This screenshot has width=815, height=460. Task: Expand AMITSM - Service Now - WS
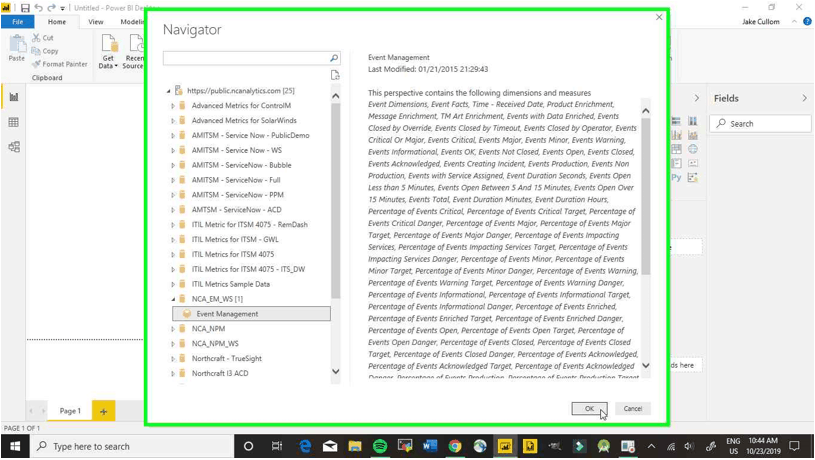click(x=173, y=150)
